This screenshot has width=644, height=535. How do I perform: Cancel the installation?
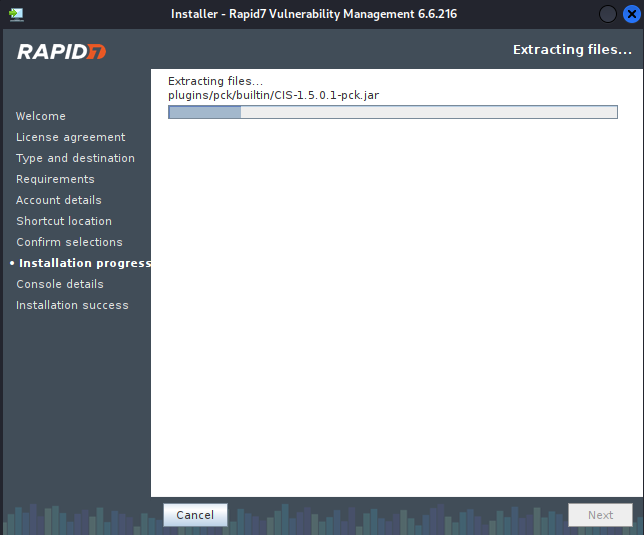point(195,515)
